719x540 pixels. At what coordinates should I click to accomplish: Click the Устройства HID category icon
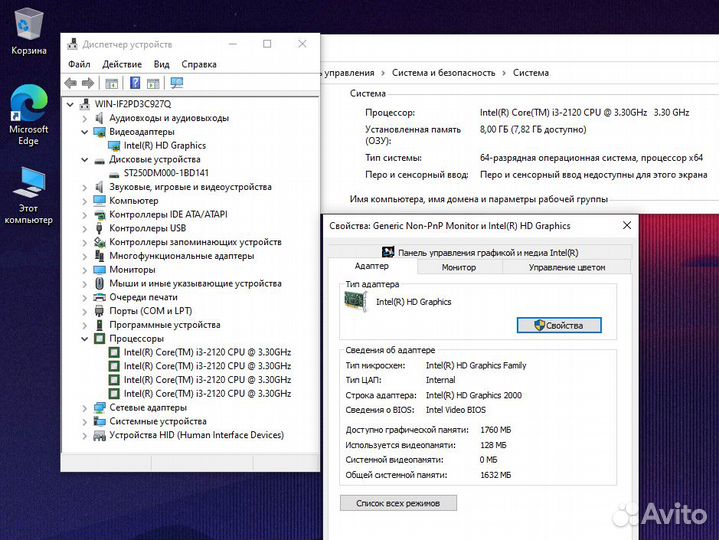pyautogui.click(x=100, y=435)
